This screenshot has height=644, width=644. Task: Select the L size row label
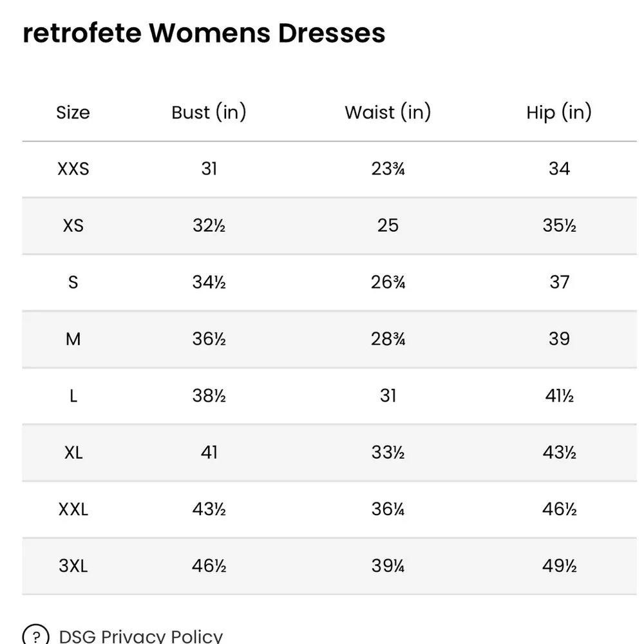[73, 395]
